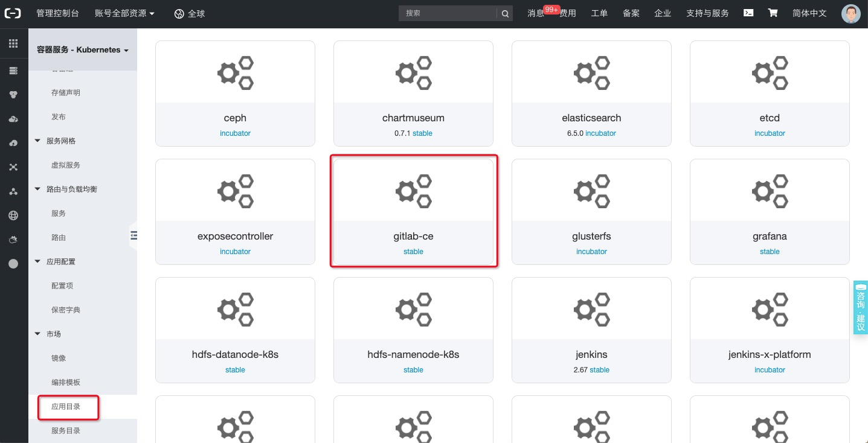Click the server stack icon in left rail
The height and width of the screenshot is (443, 868).
click(x=13, y=71)
